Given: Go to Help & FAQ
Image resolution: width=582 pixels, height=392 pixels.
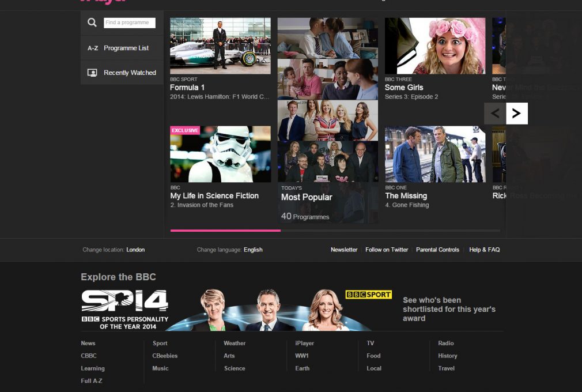Looking at the screenshot, I should (484, 250).
